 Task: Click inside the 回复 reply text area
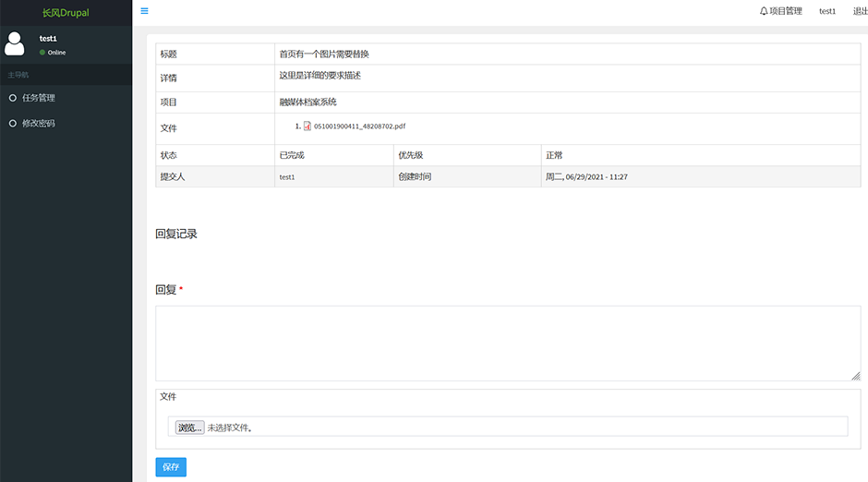tap(508, 343)
